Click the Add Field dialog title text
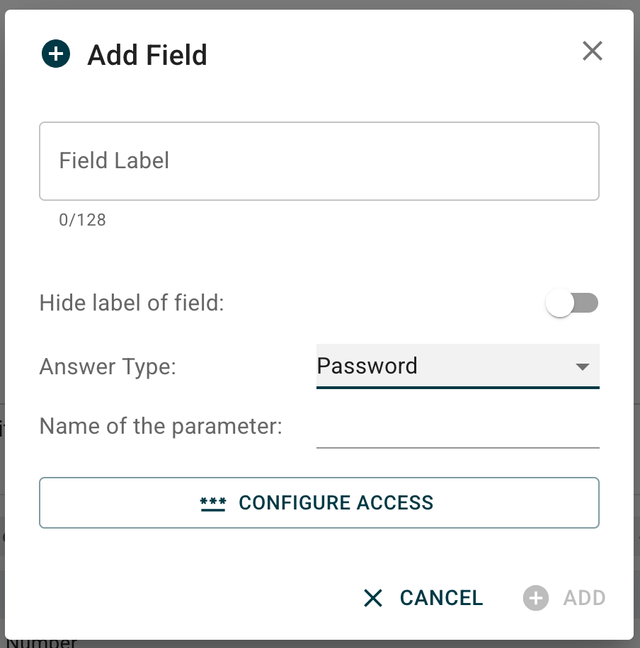Image resolution: width=640 pixels, height=648 pixels. pos(147,55)
